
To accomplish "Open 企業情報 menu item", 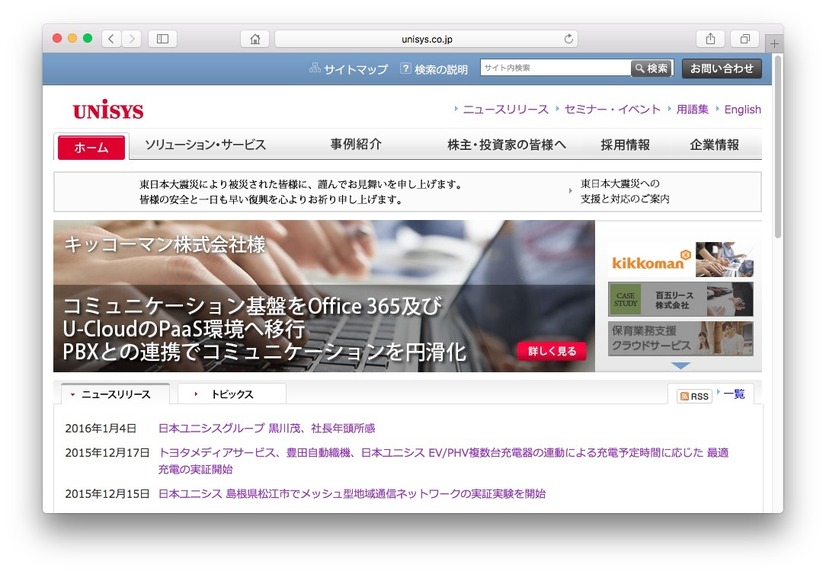I will pos(714,145).
